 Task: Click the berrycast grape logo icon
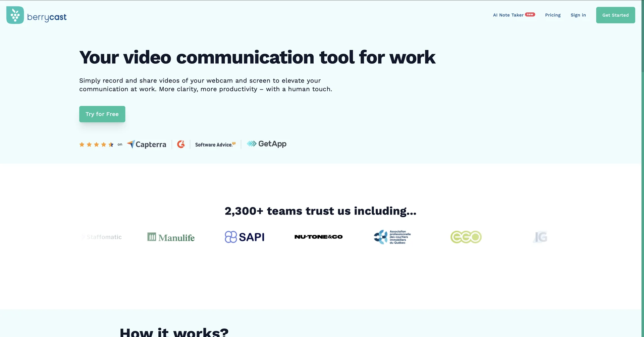(15, 15)
